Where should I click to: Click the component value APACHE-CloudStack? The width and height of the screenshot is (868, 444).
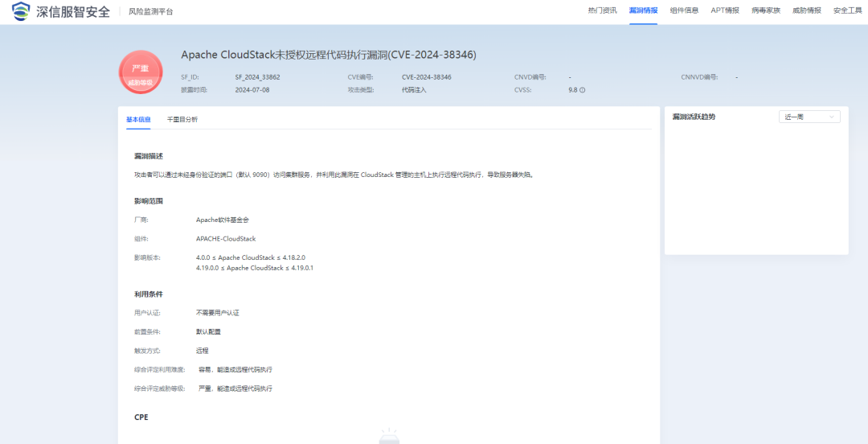click(x=226, y=239)
